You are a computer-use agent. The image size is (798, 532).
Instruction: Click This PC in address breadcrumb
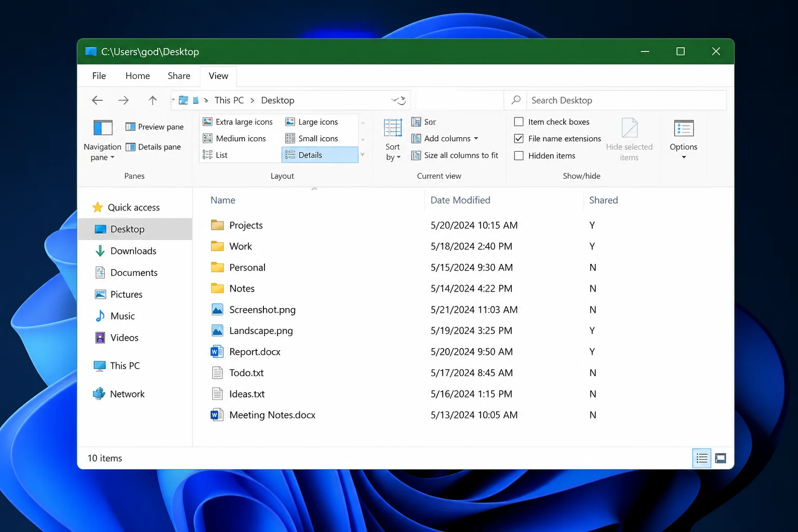(x=229, y=100)
